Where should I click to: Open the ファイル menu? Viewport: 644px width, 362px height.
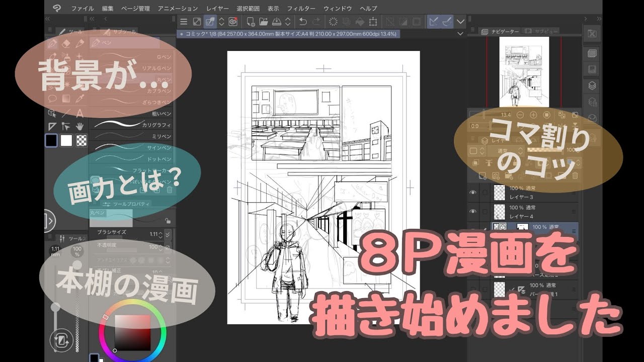[x=83, y=9]
